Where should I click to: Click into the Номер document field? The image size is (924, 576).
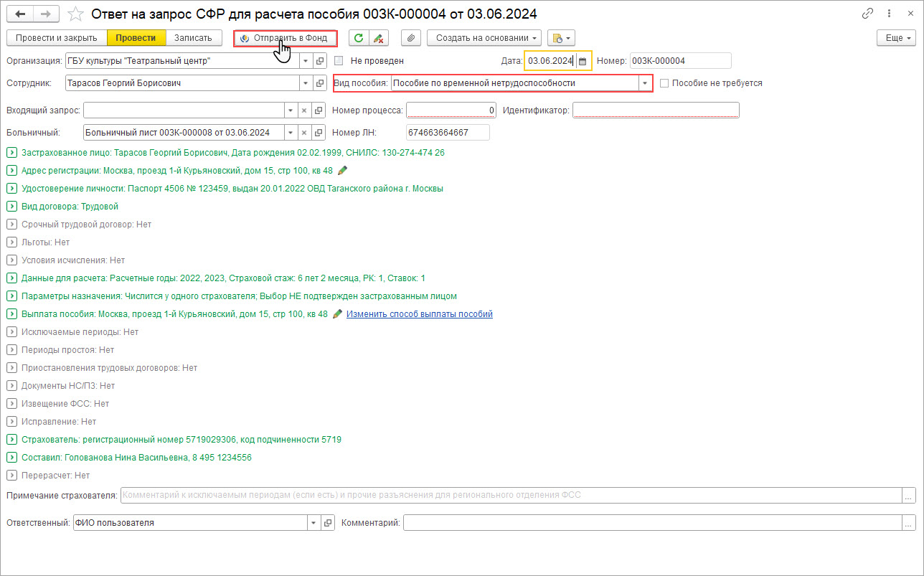coord(681,61)
